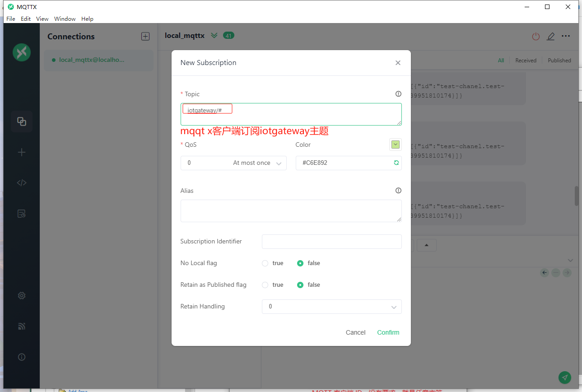
Task: Close the New Subscription dialog with X
Action: (x=398, y=63)
